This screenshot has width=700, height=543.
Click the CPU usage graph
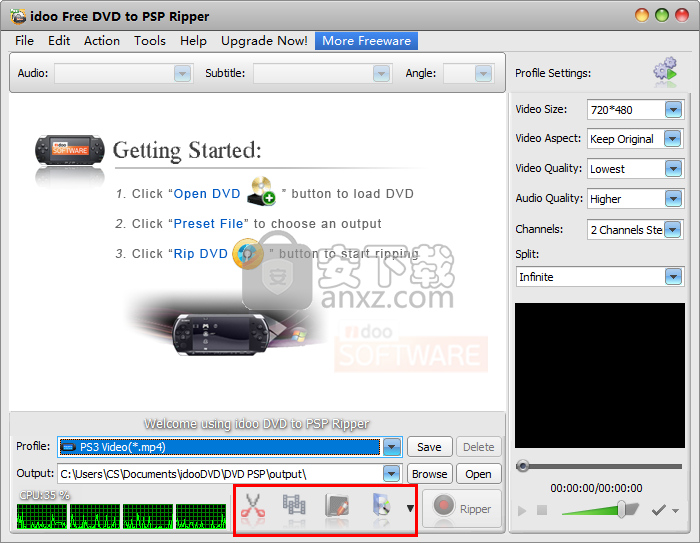click(x=121, y=516)
